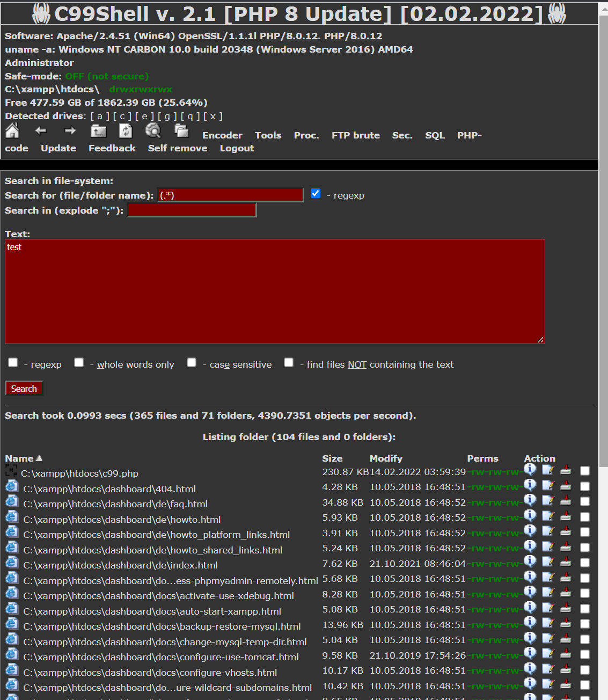This screenshot has height=700, width=608.
Task: Open the docs\change-mysql-temp-dir.html file
Action: click(x=165, y=642)
